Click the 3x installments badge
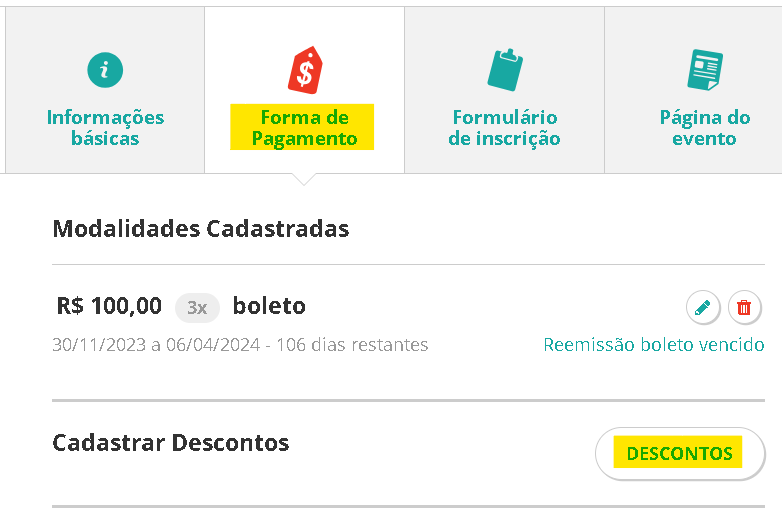Image resolution: width=782 pixels, height=511 pixels. coord(197,308)
